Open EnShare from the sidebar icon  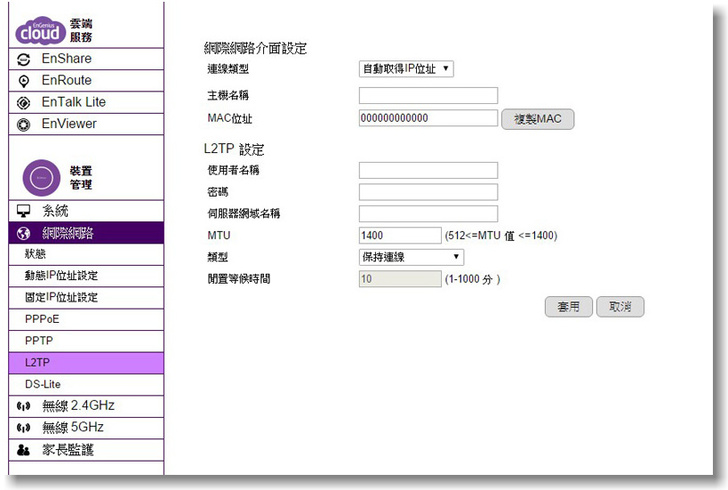25,59
